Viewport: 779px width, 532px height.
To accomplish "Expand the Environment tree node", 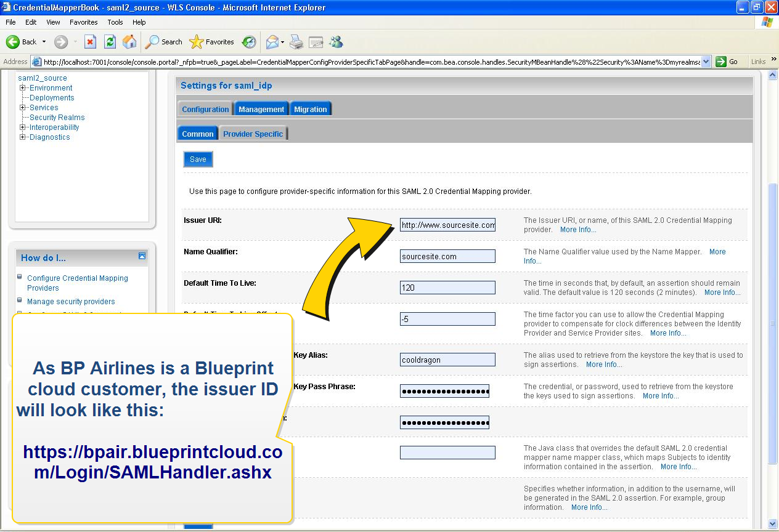I will point(23,88).
